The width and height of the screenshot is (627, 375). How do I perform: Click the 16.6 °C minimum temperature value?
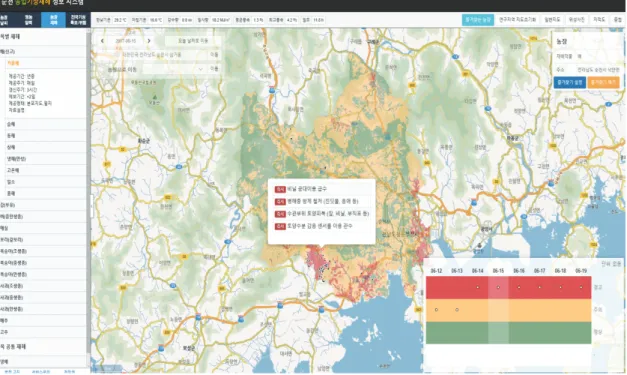pos(156,20)
